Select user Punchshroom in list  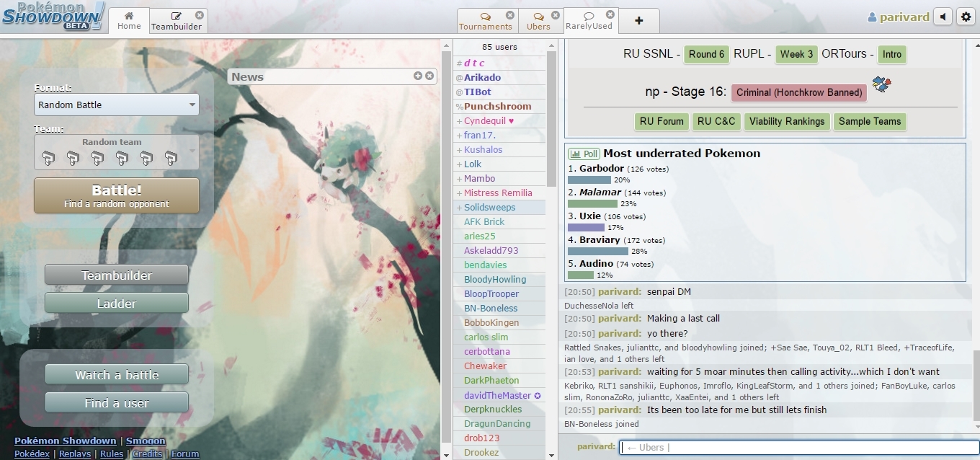click(499, 106)
